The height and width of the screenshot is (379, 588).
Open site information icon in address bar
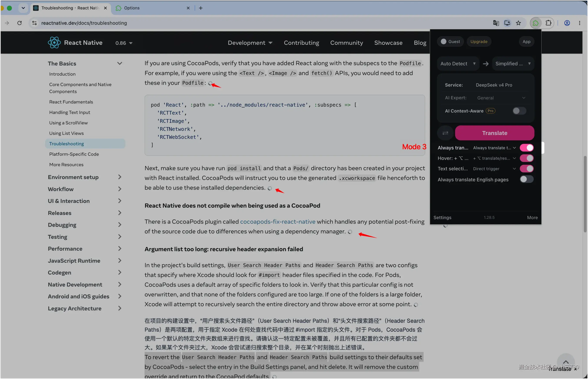(34, 23)
